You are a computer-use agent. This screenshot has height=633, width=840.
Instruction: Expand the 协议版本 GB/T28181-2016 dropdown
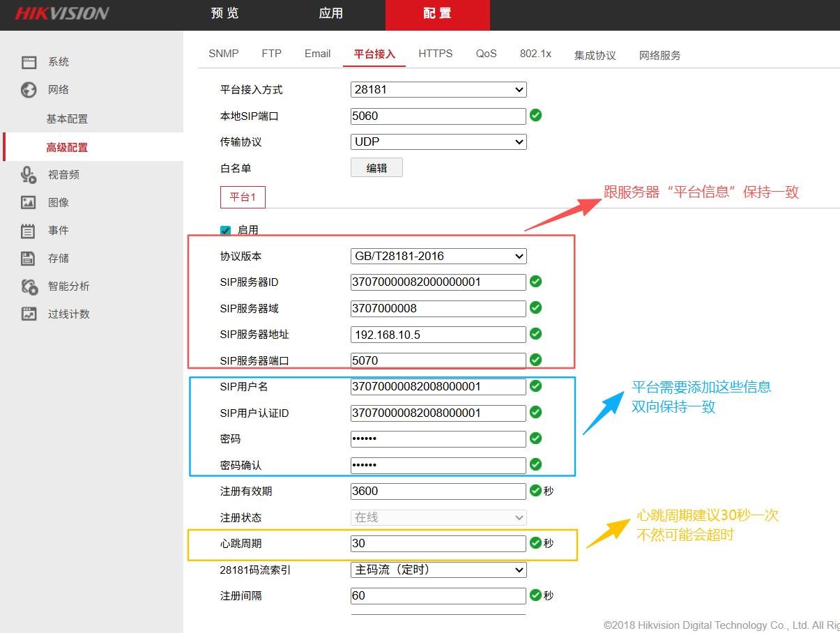click(x=438, y=256)
